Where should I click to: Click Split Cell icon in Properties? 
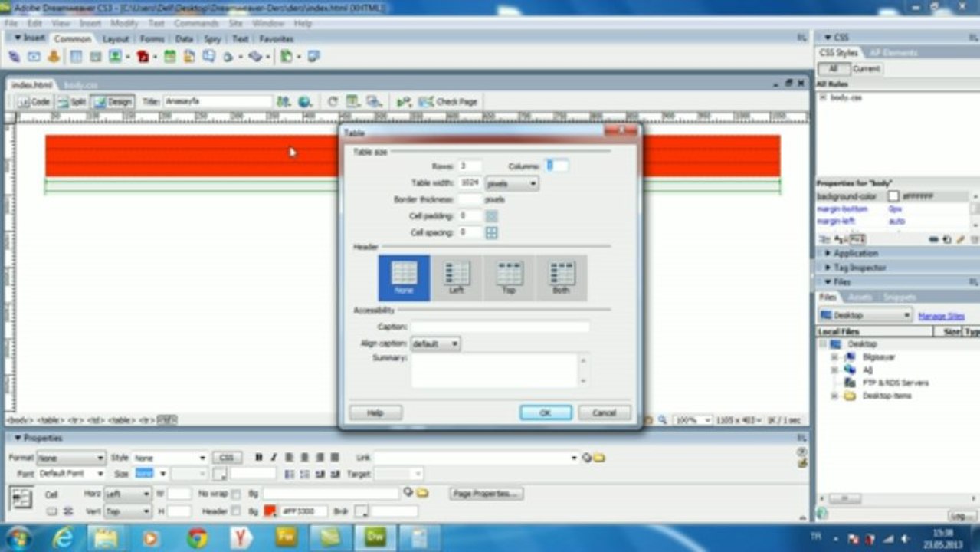(67, 511)
